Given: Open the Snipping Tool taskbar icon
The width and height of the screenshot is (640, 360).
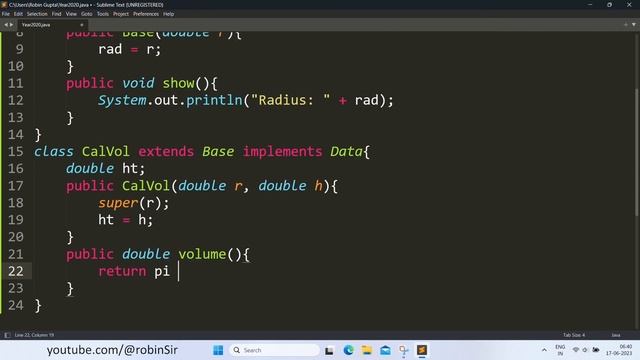Looking at the screenshot, I should (404, 350).
